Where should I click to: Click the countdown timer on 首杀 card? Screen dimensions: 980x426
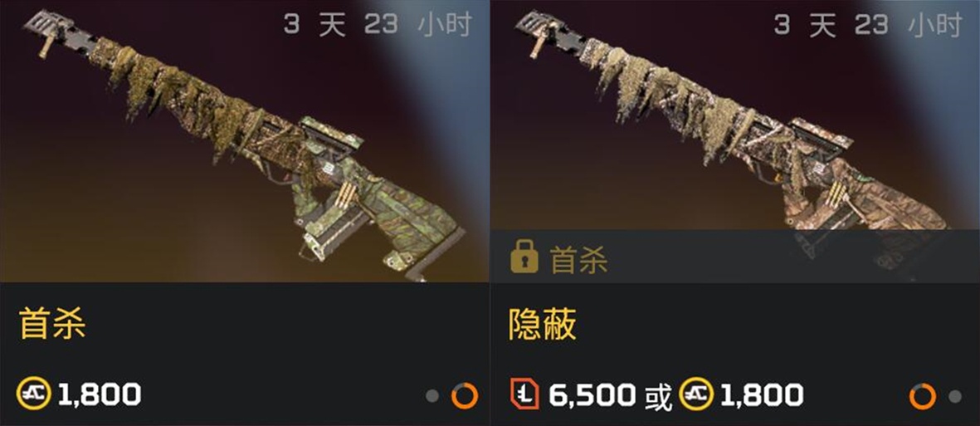tap(378, 25)
